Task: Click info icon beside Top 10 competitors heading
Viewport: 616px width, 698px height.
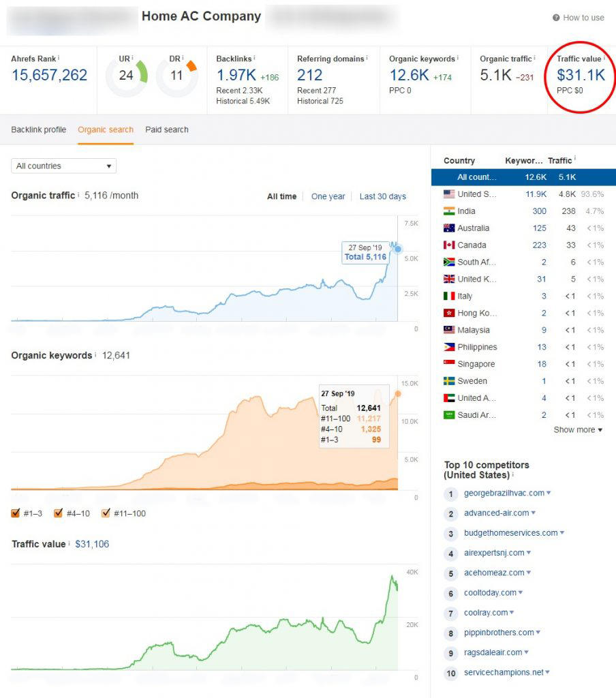Action: 512,474
